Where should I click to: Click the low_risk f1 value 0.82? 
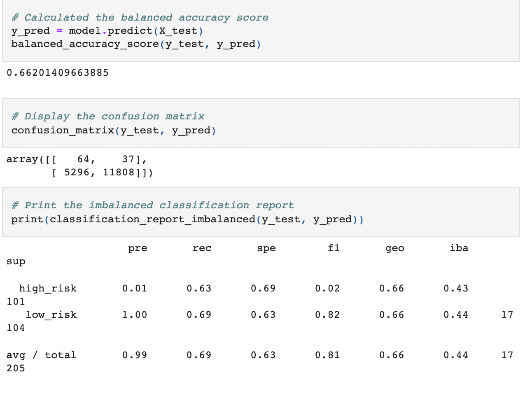[x=327, y=315]
